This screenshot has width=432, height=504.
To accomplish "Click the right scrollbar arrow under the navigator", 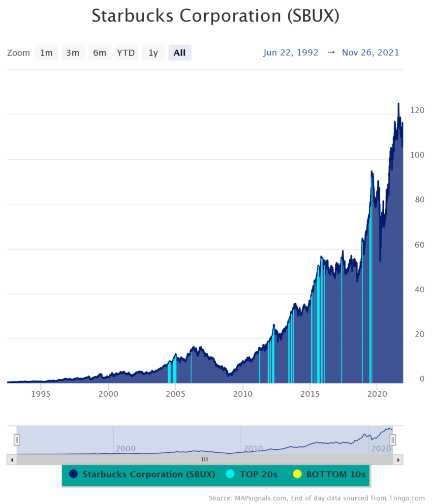I will 398,459.
